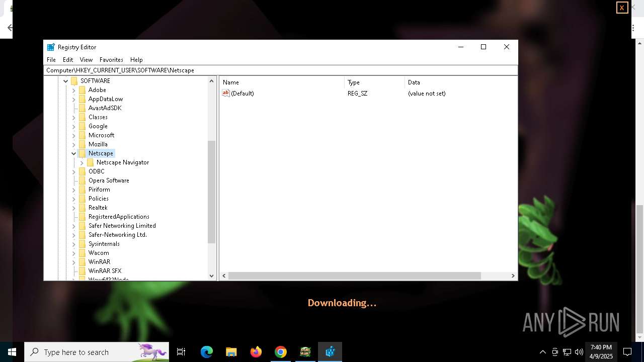Select the Google folder icon
The height and width of the screenshot is (362, 644).
click(x=83, y=126)
